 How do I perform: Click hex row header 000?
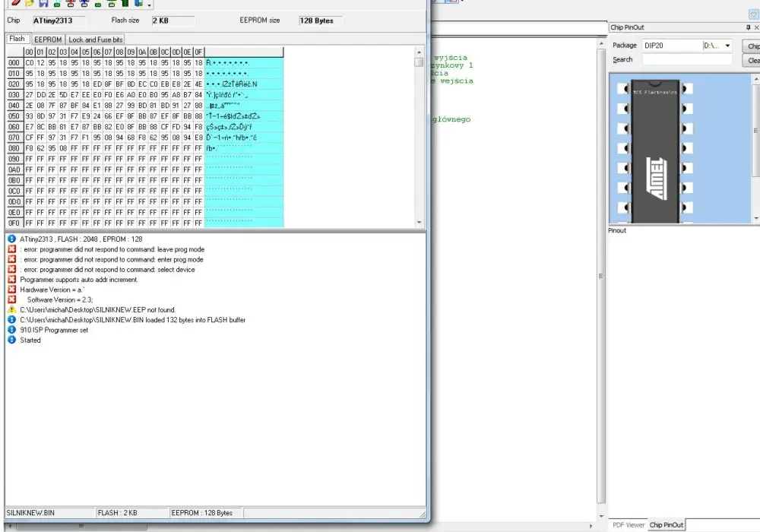pos(14,63)
